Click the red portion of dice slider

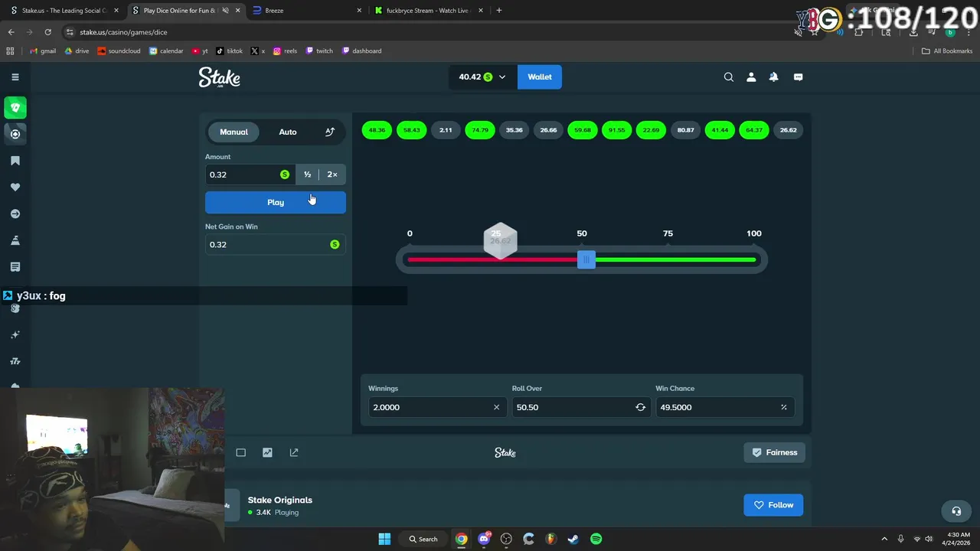(x=492, y=259)
